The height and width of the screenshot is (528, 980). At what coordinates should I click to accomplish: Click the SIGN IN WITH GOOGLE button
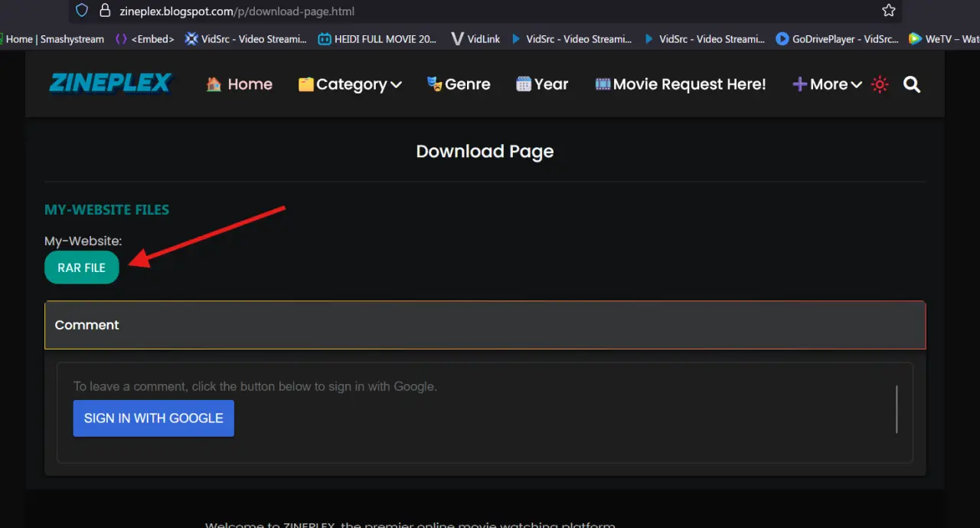pos(154,418)
